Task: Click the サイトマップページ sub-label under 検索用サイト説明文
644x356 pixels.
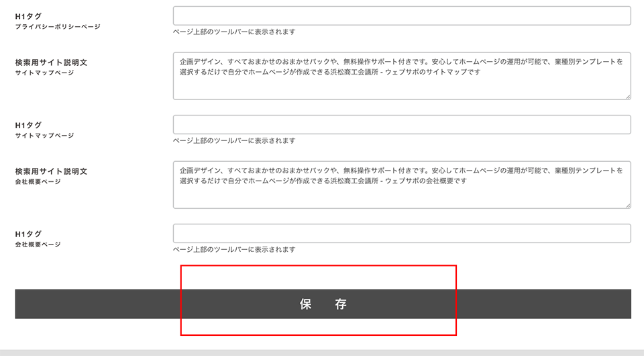Action: coord(44,73)
